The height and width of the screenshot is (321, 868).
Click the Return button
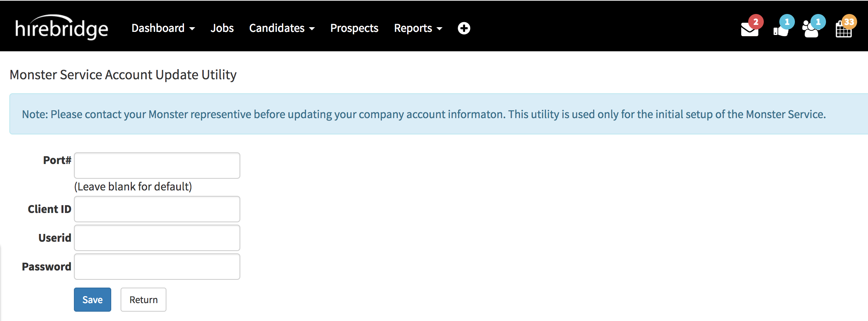coord(143,300)
